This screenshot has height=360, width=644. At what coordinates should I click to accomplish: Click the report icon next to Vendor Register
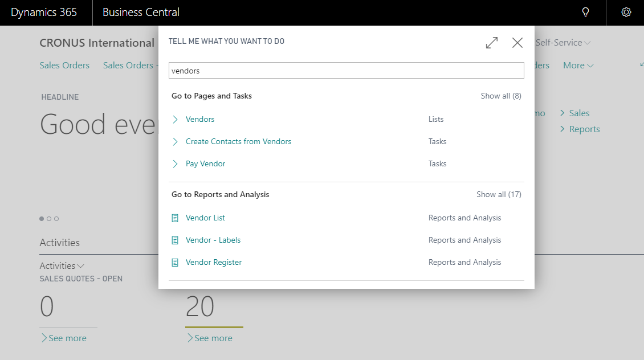pos(175,262)
